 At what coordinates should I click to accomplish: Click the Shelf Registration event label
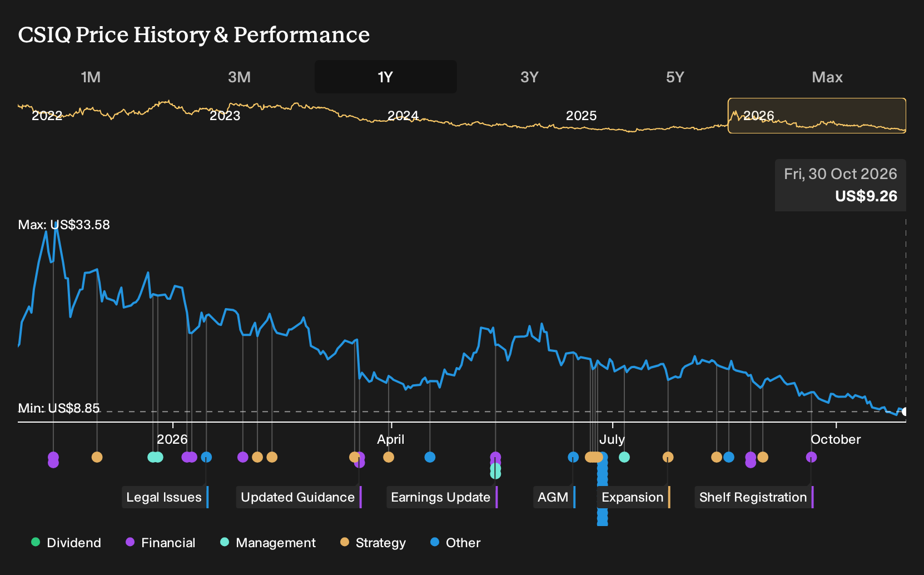coord(754,497)
